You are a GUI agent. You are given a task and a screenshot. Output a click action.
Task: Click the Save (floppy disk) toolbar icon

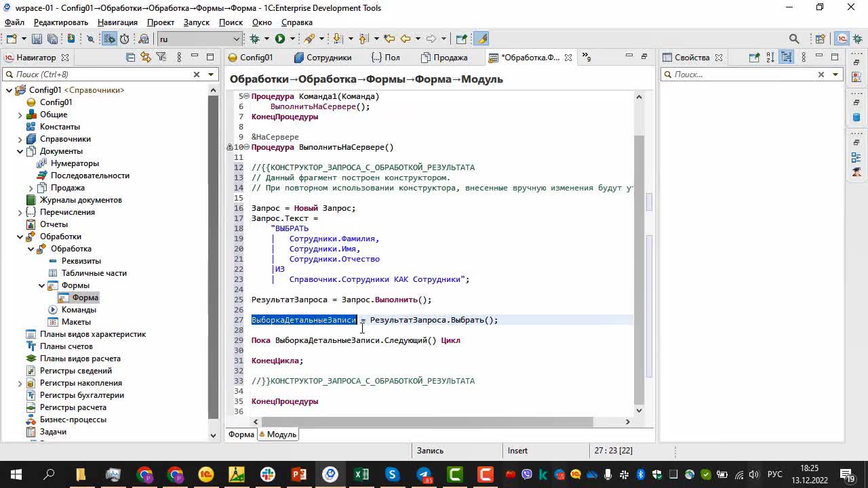36,39
